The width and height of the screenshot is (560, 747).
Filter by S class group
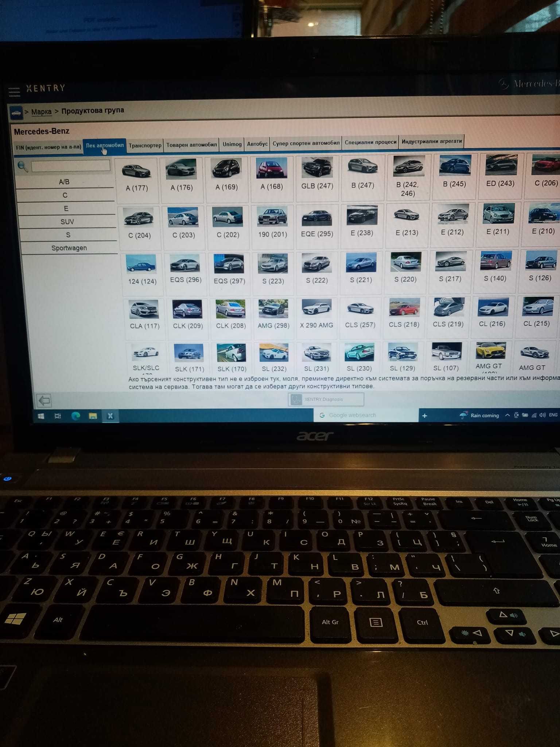[x=69, y=235]
